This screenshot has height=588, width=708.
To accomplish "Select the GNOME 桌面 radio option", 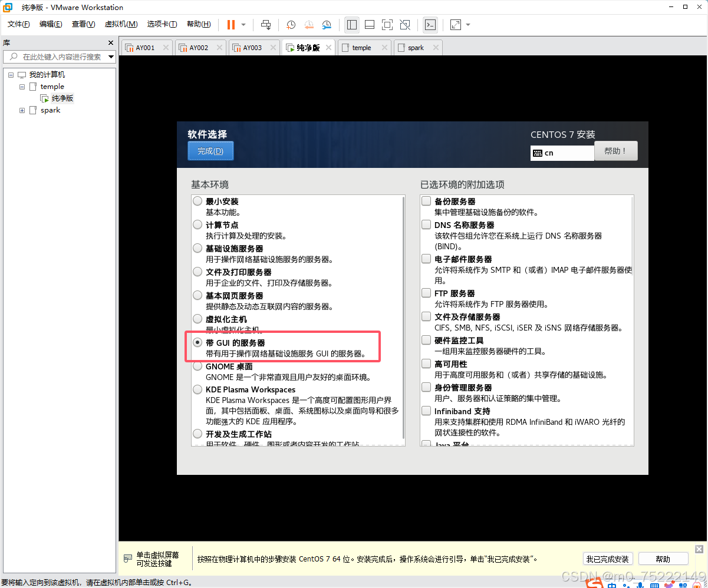I will pos(197,366).
